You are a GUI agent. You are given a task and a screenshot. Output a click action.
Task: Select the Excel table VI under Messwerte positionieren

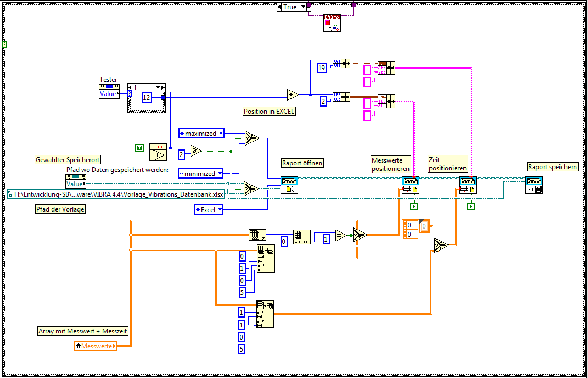(x=411, y=186)
